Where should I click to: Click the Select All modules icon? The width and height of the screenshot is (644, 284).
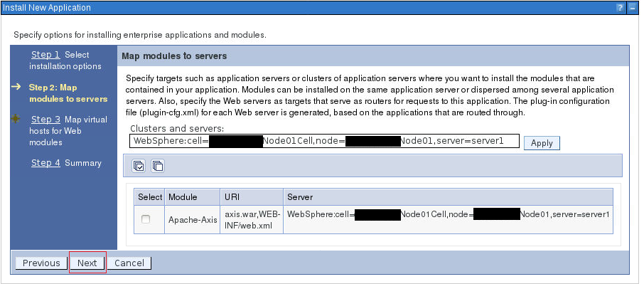[x=139, y=166]
